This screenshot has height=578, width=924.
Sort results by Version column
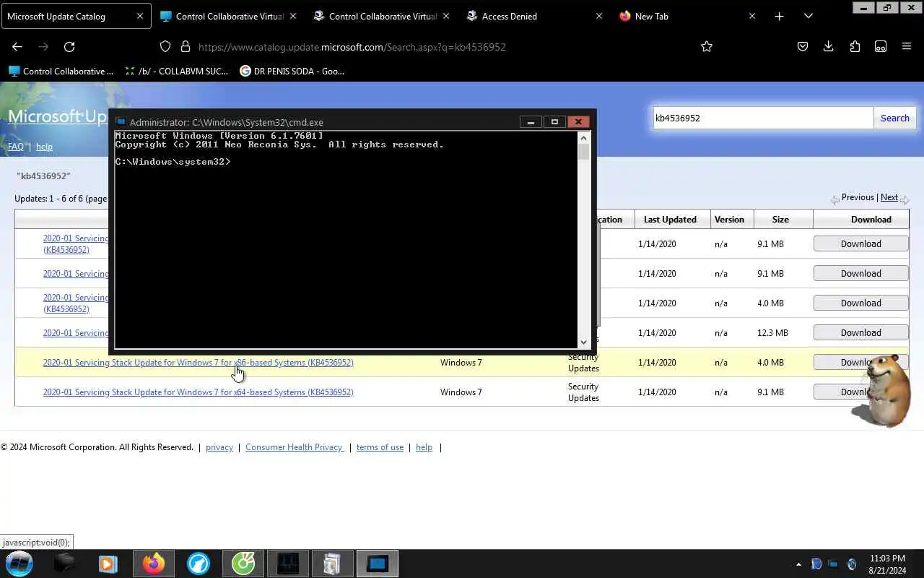tap(729, 219)
